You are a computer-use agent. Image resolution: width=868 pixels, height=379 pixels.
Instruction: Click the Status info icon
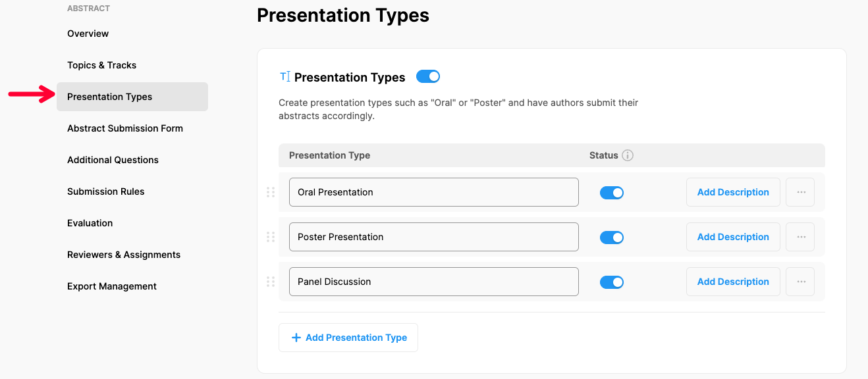coord(628,155)
